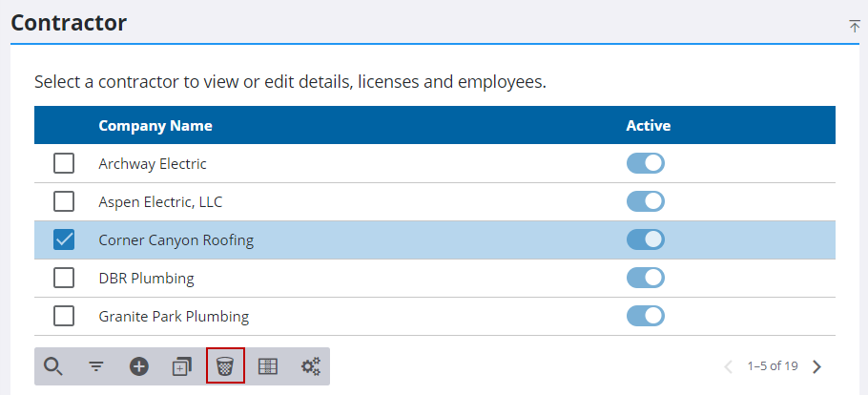868x395 pixels.
Task: Open the grid table view icon
Action: (x=268, y=366)
